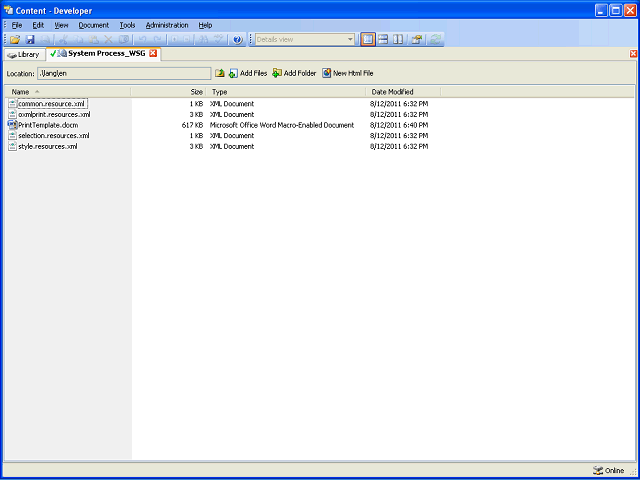Switch to the Library tab

pos(24,54)
